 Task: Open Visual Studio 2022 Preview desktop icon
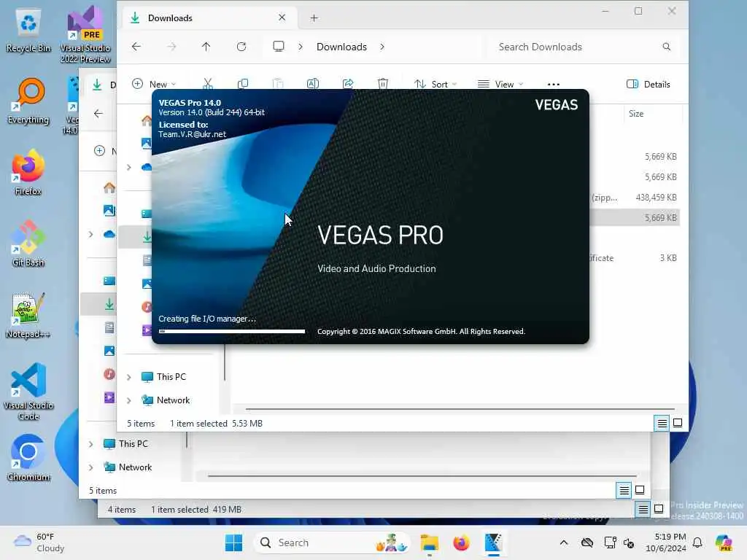[85, 34]
